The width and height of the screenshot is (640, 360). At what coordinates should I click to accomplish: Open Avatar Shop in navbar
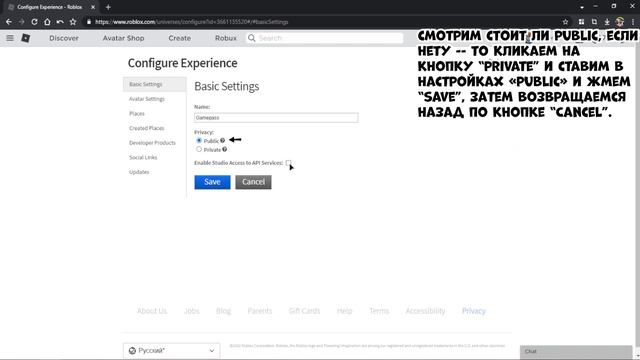[x=123, y=38]
